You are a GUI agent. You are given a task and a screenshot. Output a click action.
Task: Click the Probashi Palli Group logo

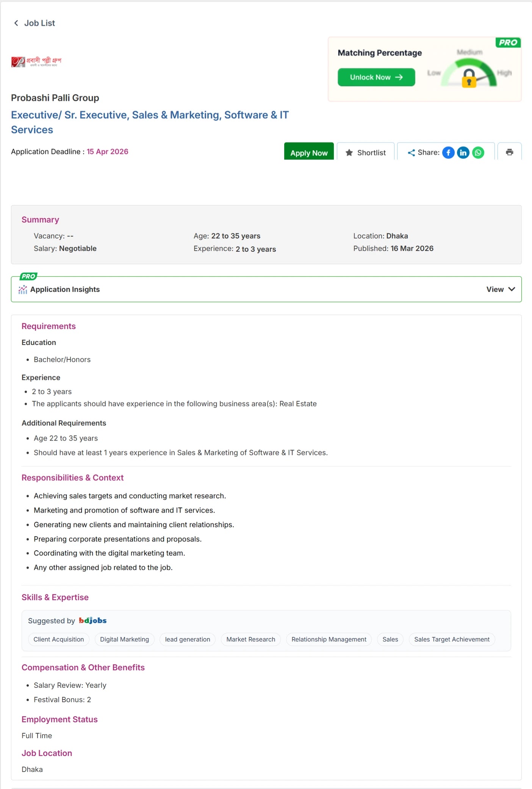(36, 62)
